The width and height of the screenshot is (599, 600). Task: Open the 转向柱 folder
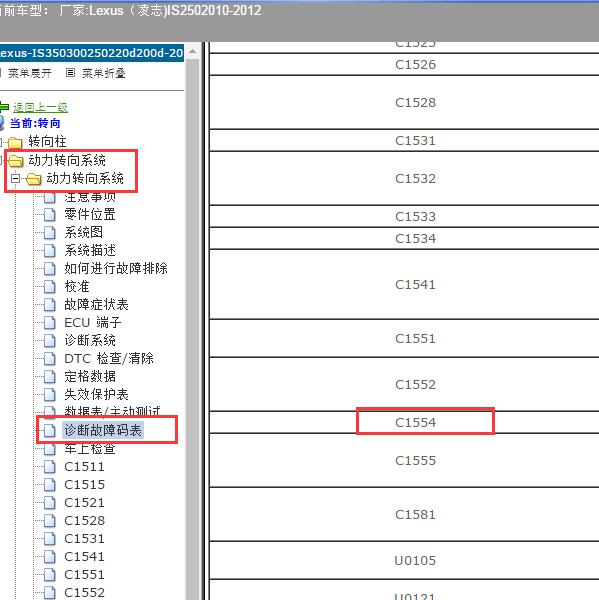point(47,142)
